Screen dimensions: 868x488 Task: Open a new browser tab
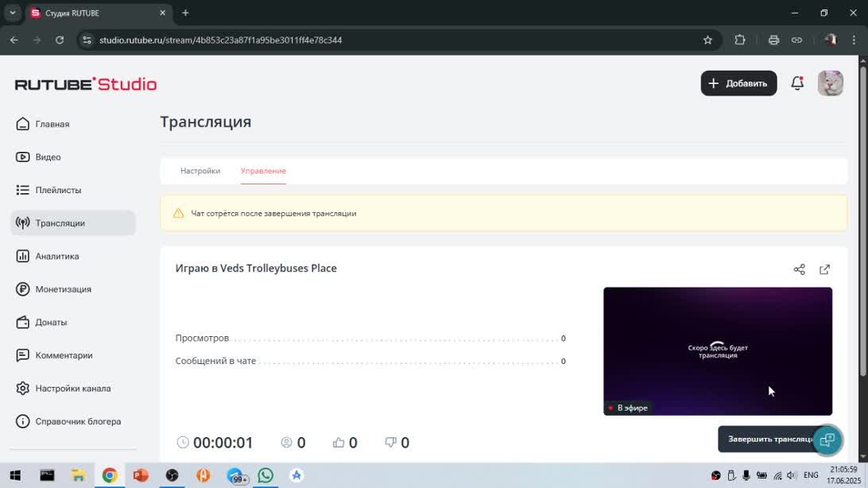tap(185, 13)
